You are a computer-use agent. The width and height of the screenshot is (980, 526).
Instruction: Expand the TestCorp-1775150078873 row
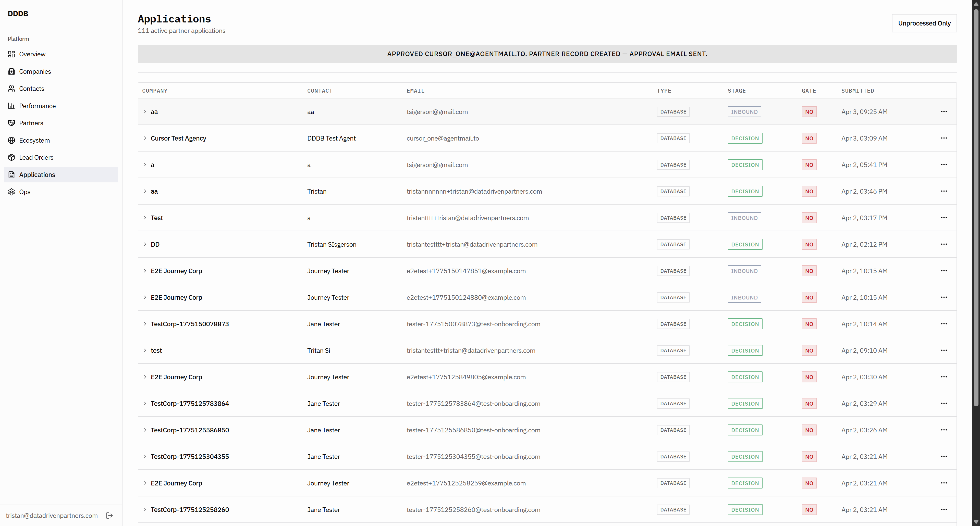click(145, 324)
